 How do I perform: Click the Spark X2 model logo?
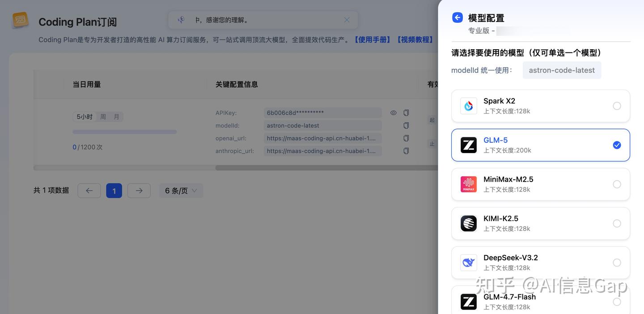[469, 106]
